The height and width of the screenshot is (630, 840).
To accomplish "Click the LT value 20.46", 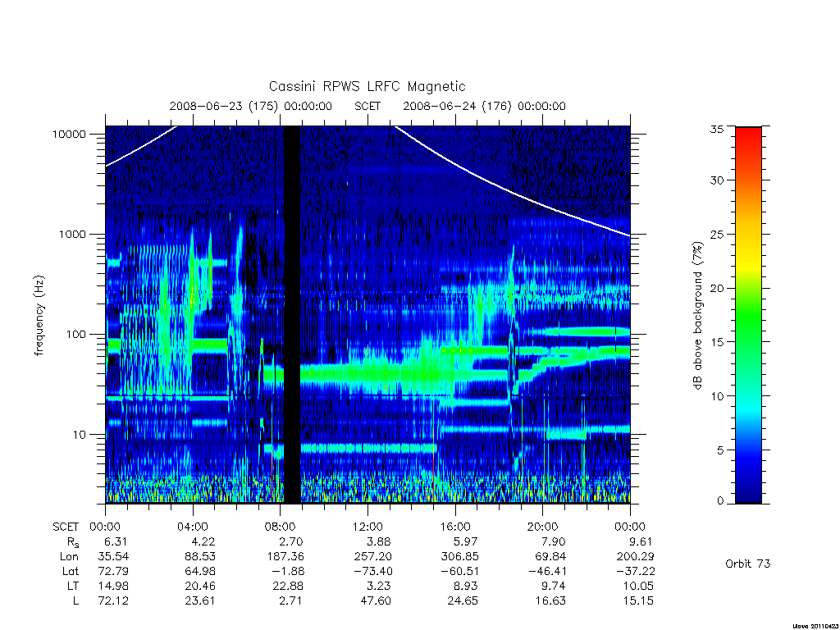I will pos(200,586).
